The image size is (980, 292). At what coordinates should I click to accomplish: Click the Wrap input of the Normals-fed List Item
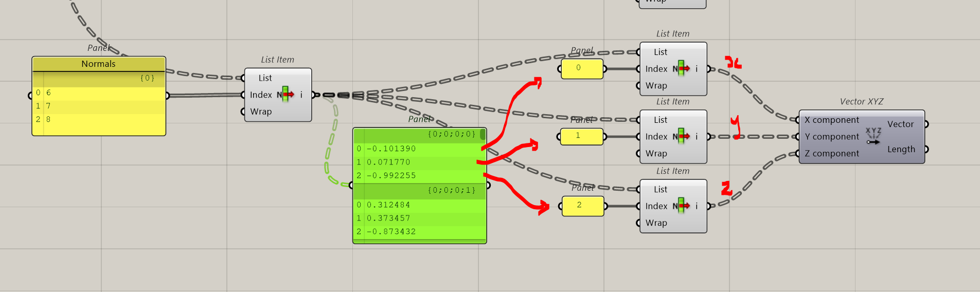[261, 112]
